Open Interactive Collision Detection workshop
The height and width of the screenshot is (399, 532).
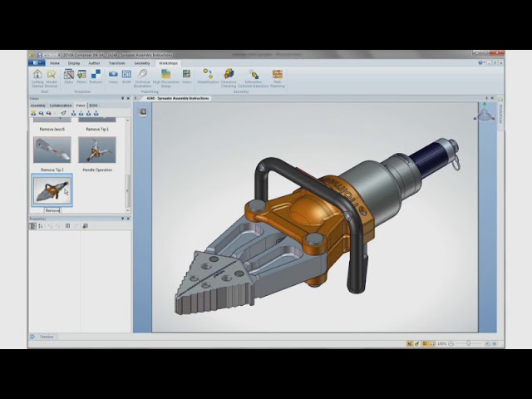[x=253, y=78]
